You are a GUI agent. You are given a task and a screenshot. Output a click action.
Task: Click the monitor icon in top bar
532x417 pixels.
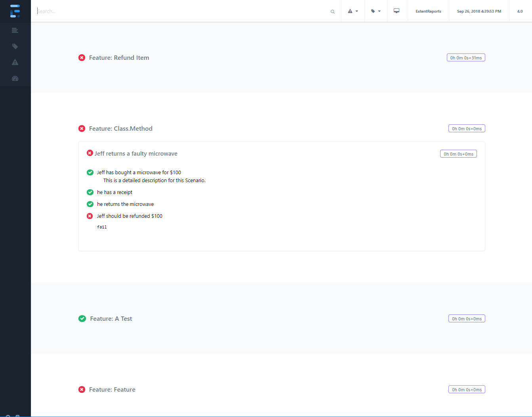click(397, 11)
